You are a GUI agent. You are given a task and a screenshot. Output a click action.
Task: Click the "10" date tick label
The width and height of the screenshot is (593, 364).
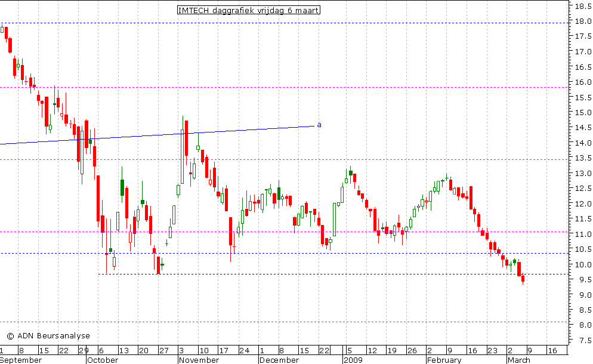(204, 350)
